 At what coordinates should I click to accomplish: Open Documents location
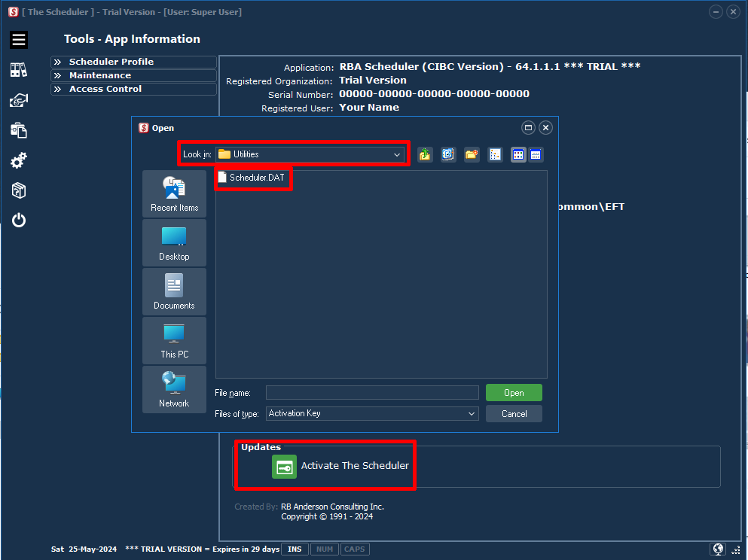tap(174, 292)
